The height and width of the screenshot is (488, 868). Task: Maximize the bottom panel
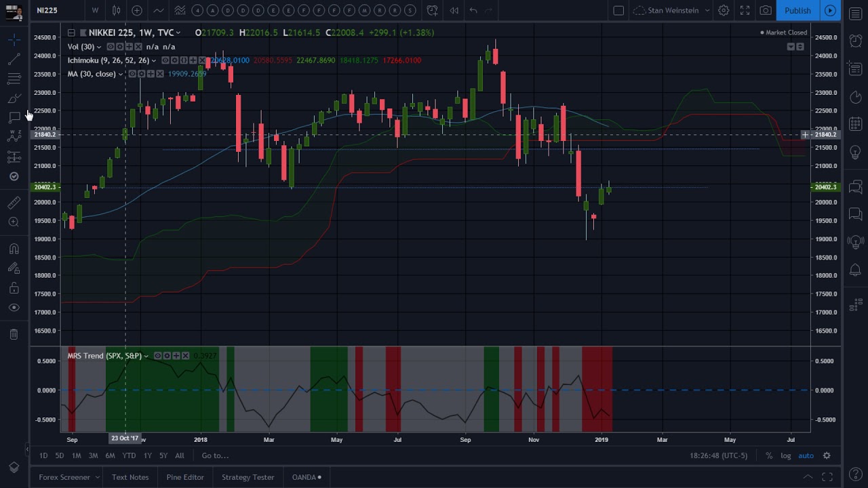click(x=827, y=477)
